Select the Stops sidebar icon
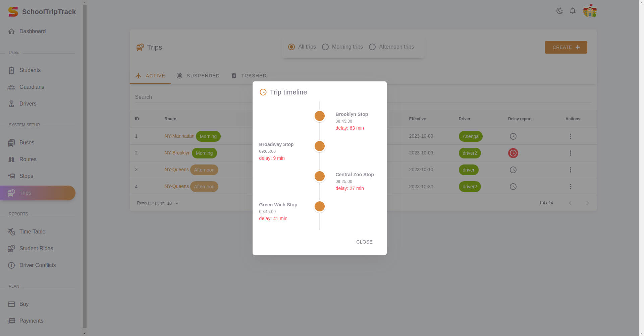Screen dimensions: 644x336 [11, 176]
